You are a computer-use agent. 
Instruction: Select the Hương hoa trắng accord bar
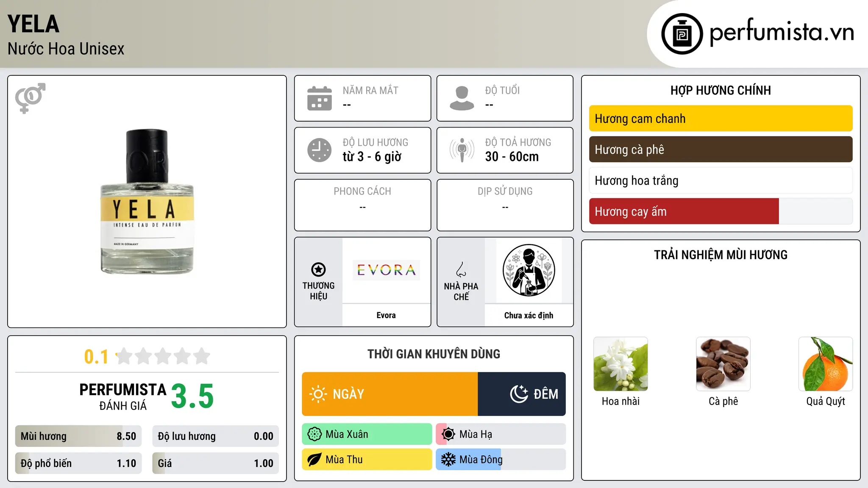[x=721, y=180]
